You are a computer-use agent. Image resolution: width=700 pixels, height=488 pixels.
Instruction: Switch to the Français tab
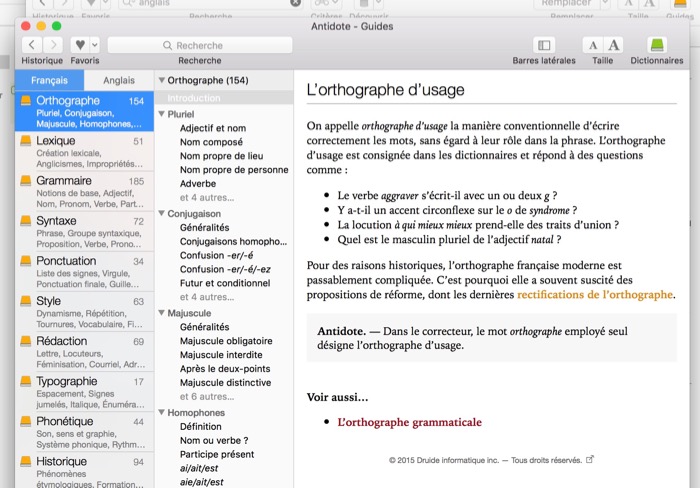(50, 80)
